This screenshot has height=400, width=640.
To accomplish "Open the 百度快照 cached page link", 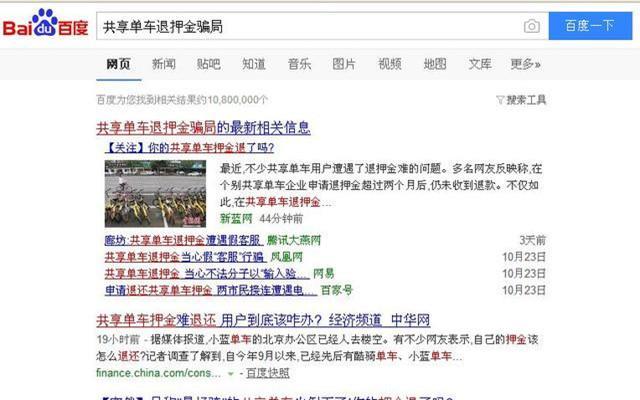I will pyautogui.click(x=268, y=373).
